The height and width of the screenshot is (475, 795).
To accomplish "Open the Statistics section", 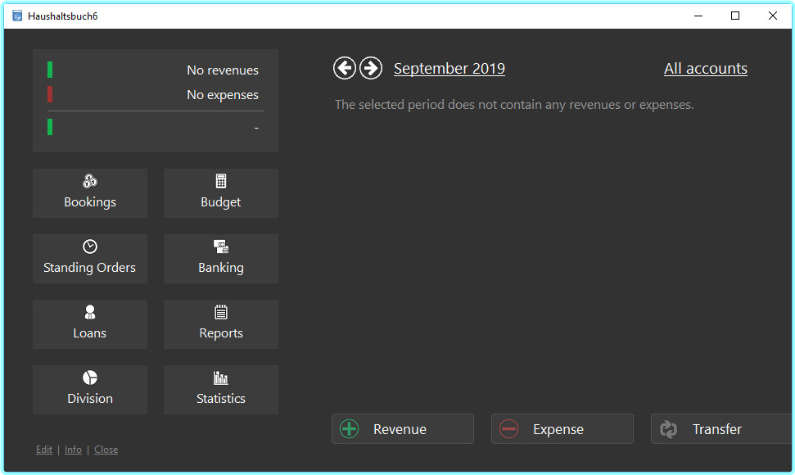I will 221,389.
